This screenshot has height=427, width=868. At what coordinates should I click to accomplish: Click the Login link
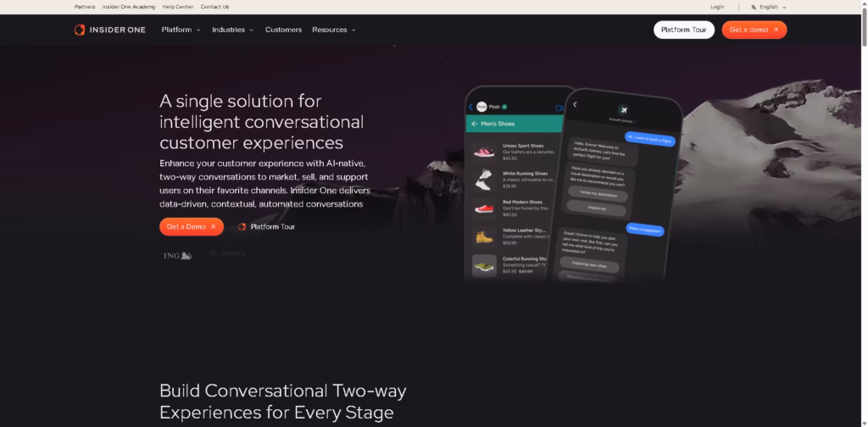tap(717, 7)
